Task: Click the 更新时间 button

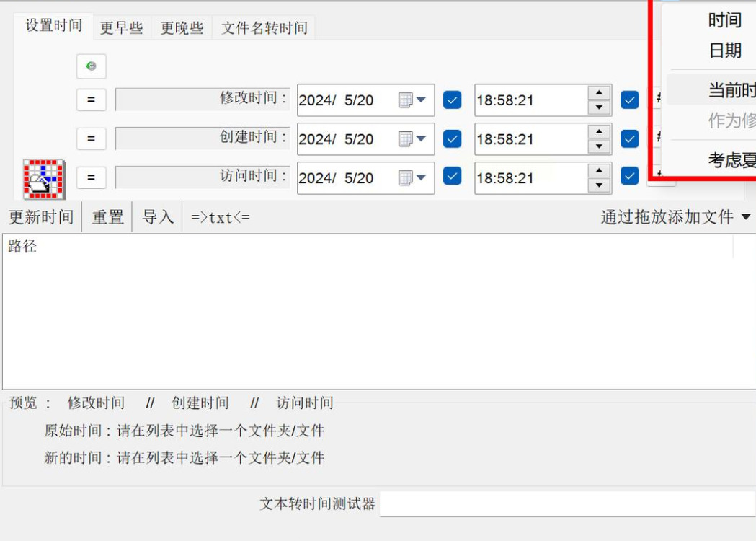Action: click(42, 217)
